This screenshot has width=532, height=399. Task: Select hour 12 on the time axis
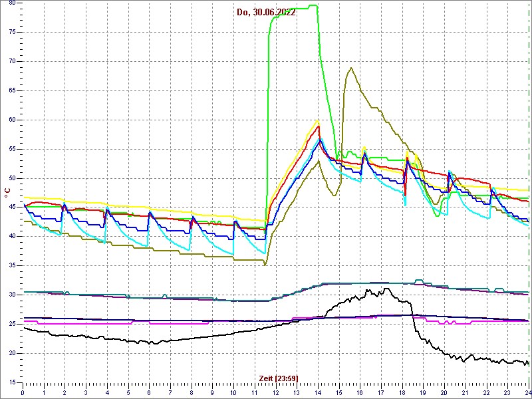[276, 392]
